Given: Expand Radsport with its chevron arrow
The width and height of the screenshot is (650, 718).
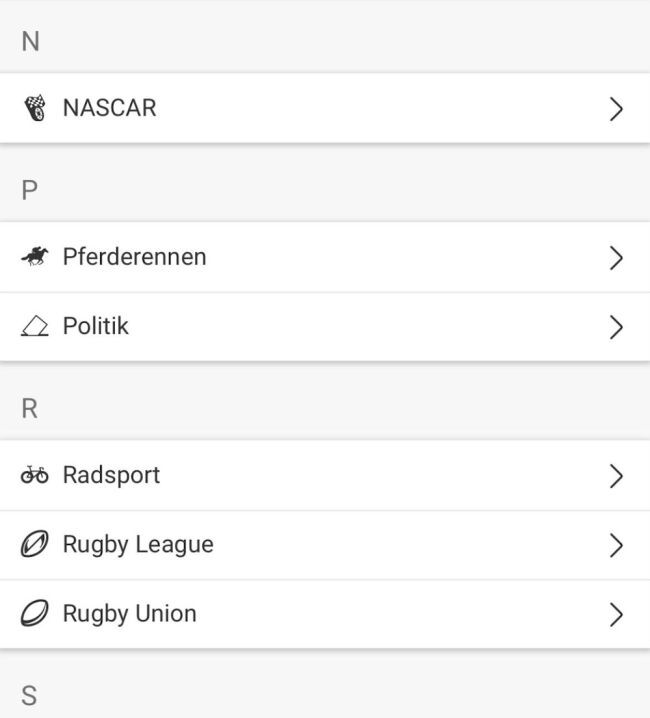Looking at the screenshot, I should click(x=616, y=476).
